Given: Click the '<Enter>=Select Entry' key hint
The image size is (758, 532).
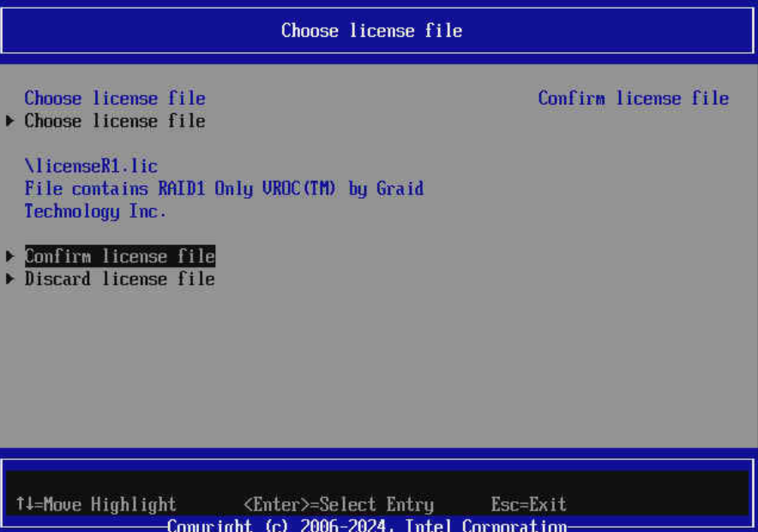Looking at the screenshot, I should click(x=339, y=505).
